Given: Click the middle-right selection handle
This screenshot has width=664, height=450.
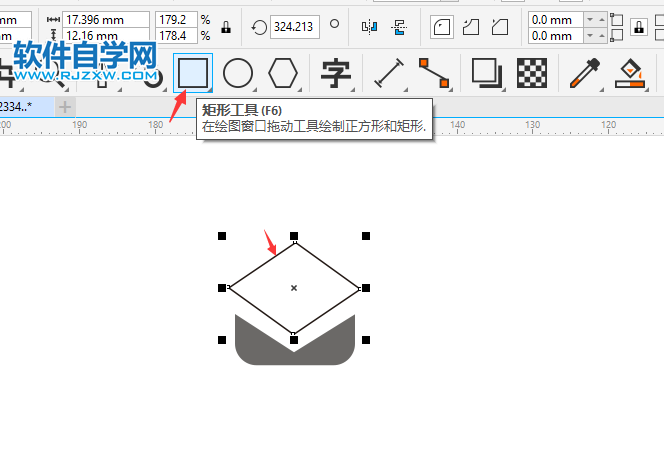Looking at the screenshot, I should pyautogui.click(x=366, y=288).
